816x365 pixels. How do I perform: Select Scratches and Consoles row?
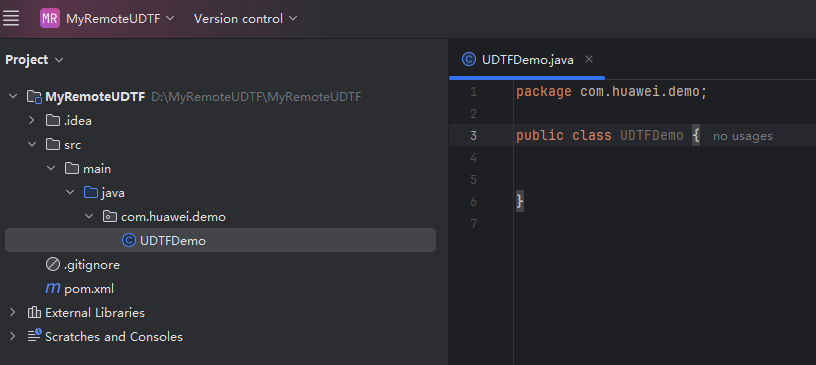coord(220,336)
